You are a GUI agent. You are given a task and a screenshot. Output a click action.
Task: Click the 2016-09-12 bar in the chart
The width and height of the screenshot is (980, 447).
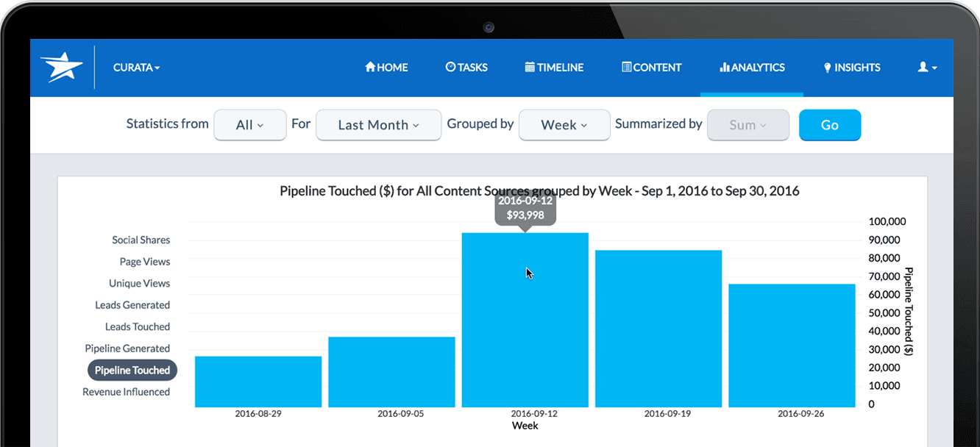[x=525, y=316]
